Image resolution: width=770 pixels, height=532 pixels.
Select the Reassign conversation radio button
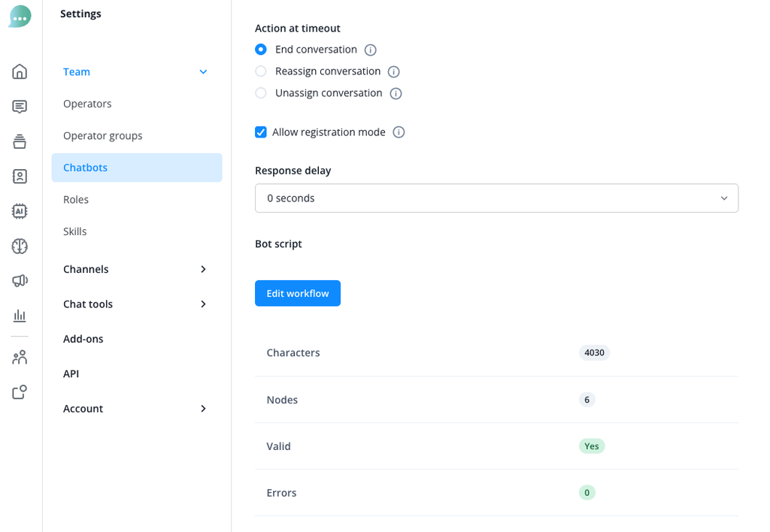tap(261, 71)
